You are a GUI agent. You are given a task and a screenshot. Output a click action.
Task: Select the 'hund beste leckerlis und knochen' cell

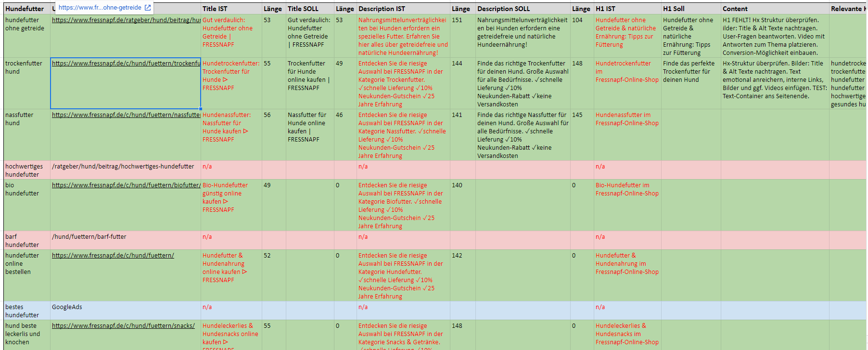pos(27,335)
